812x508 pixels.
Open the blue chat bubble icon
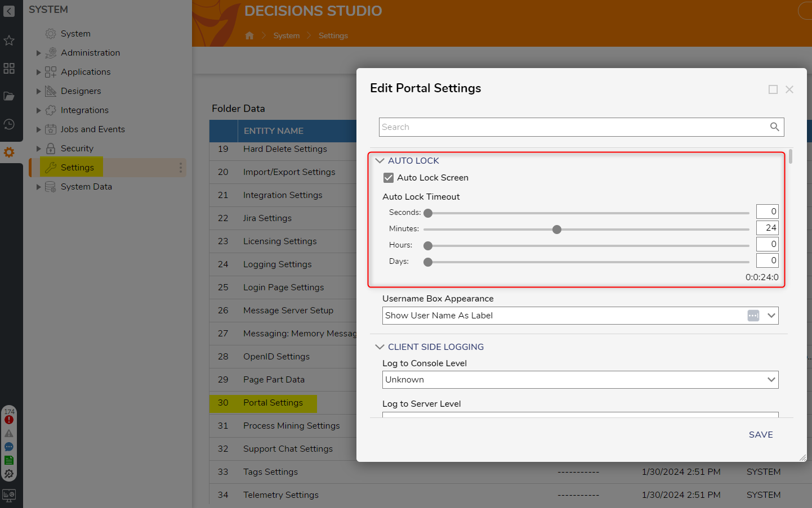pos(9,447)
